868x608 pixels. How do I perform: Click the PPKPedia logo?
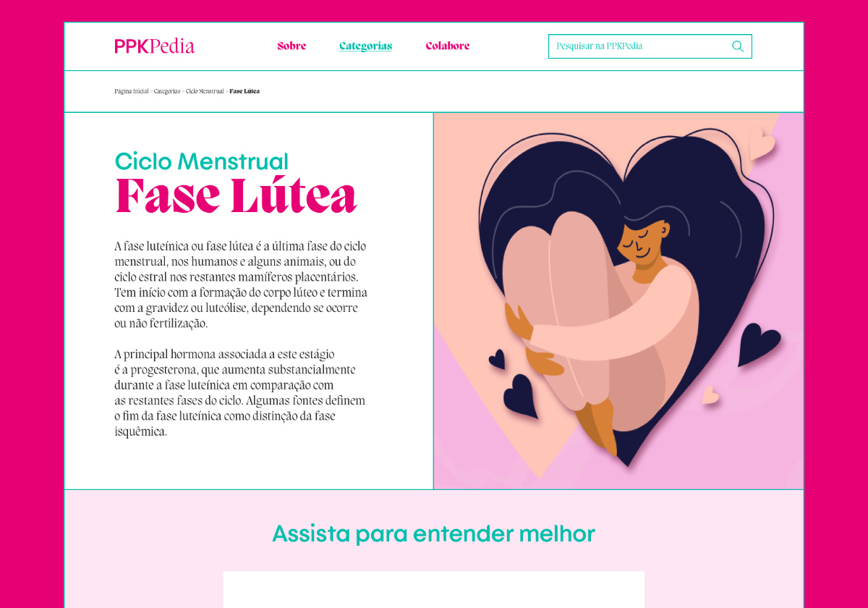154,46
